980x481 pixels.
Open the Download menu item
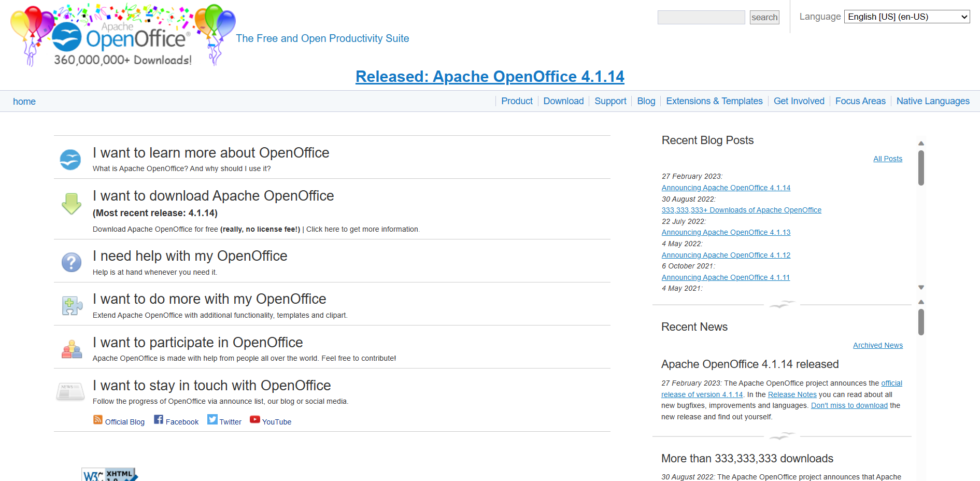563,101
